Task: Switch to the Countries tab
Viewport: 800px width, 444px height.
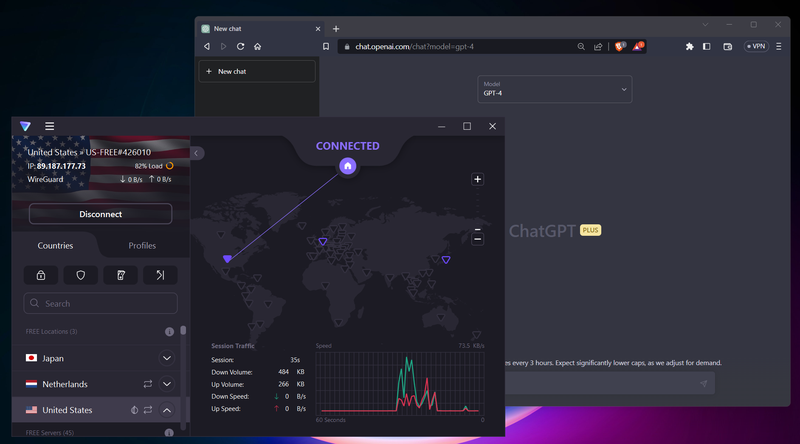Action: (55, 245)
